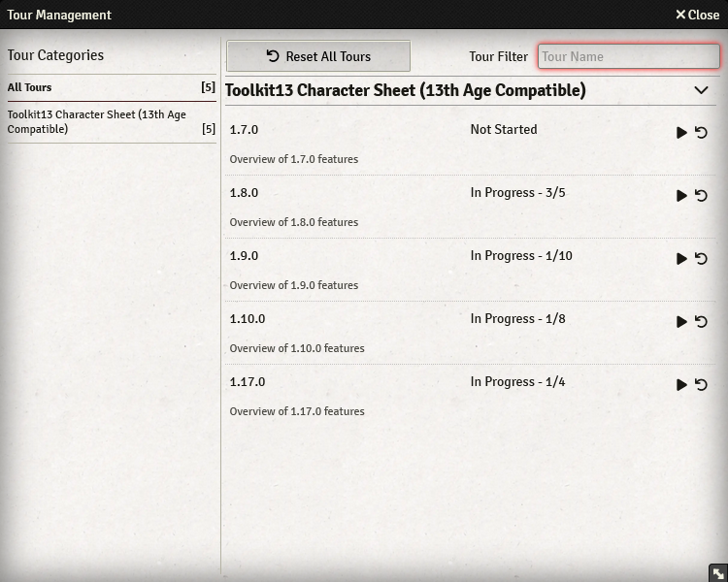Click the Tour Filter label
Viewport: 728px width, 582px height.
pos(498,56)
